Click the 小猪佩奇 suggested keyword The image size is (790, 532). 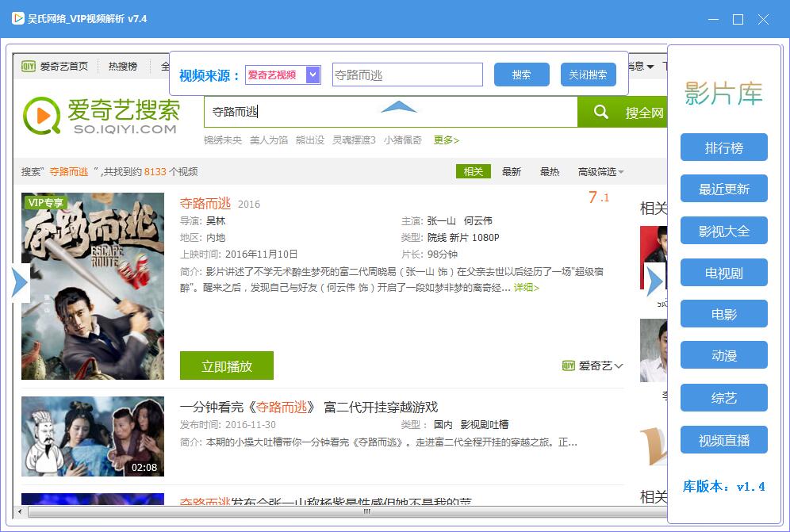403,140
